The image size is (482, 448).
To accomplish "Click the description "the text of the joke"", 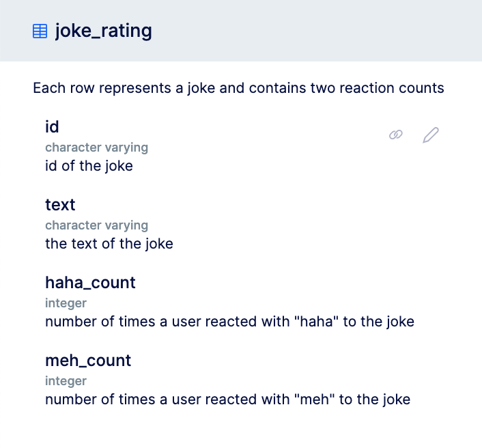I will click(109, 244).
